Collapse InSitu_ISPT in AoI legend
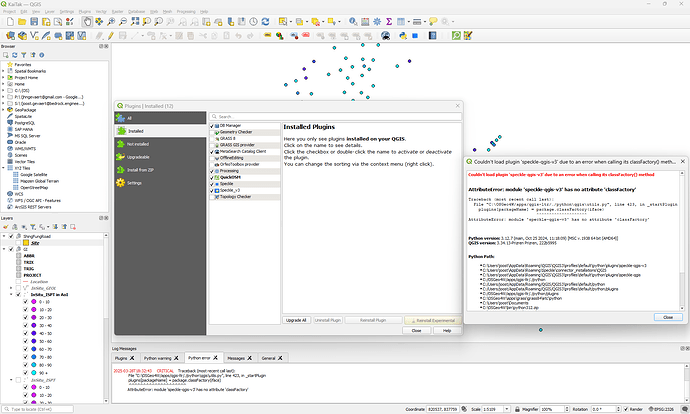 pyautogui.click(x=11, y=295)
